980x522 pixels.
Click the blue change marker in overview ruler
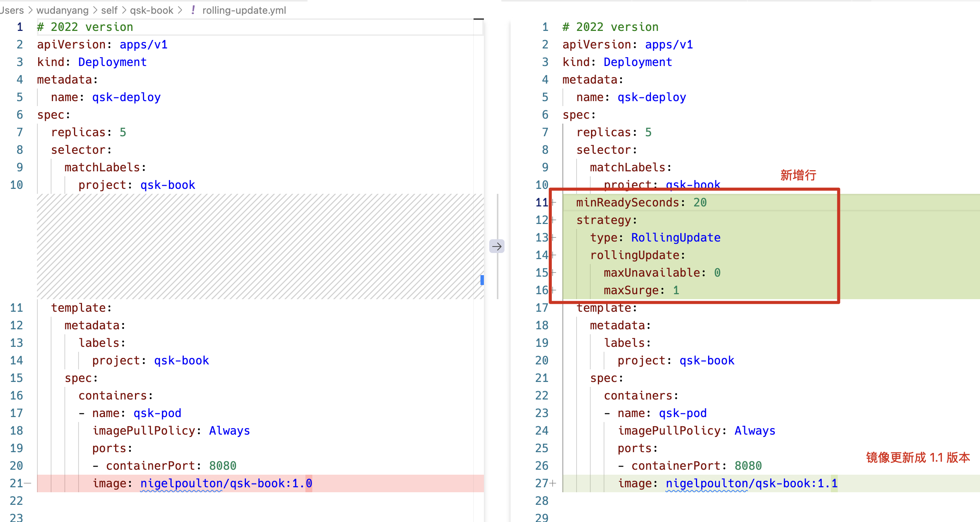coord(482,280)
